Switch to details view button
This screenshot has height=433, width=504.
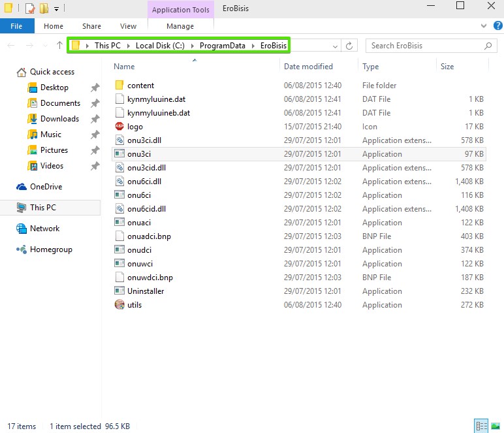[482, 426]
